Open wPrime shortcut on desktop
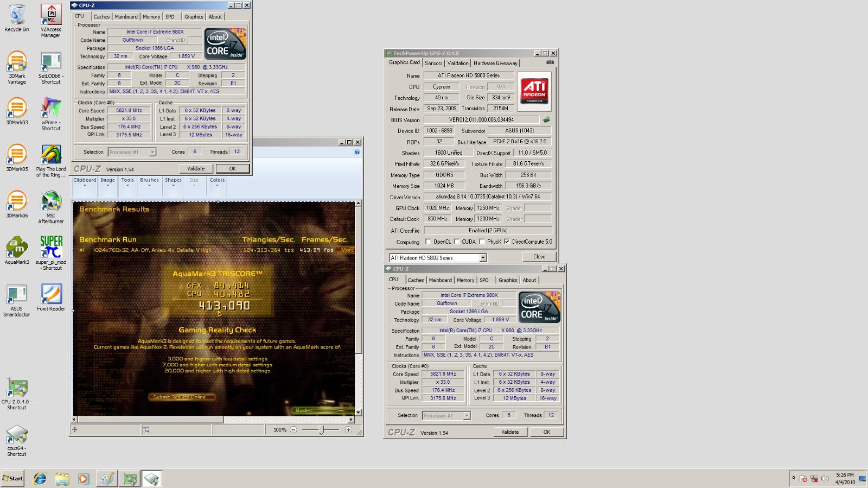This screenshot has height=488, width=868. point(51,114)
